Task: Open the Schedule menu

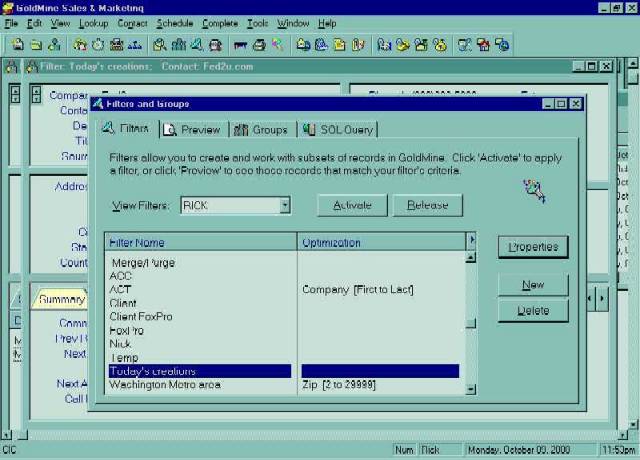Action: [175, 24]
